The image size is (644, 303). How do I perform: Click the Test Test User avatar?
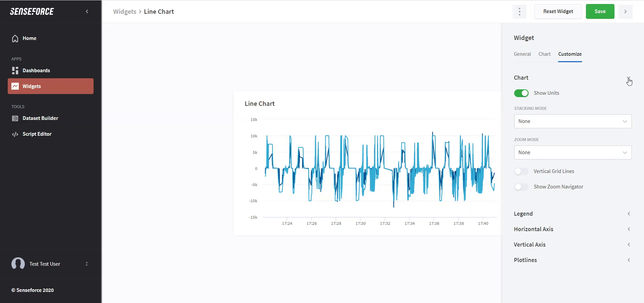tap(18, 264)
